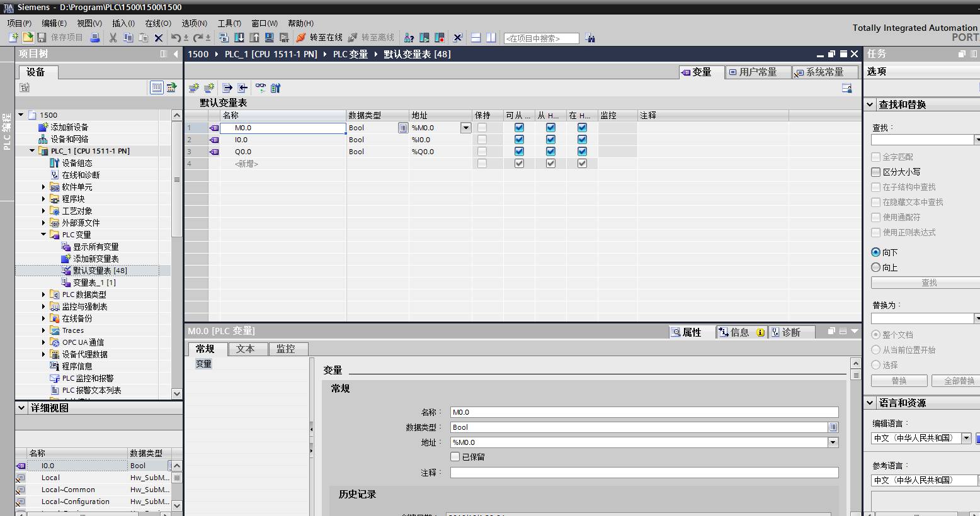Select the 向上 search direction radio
The image size is (980, 516).
pyautogui.click(x=875, y=267)
